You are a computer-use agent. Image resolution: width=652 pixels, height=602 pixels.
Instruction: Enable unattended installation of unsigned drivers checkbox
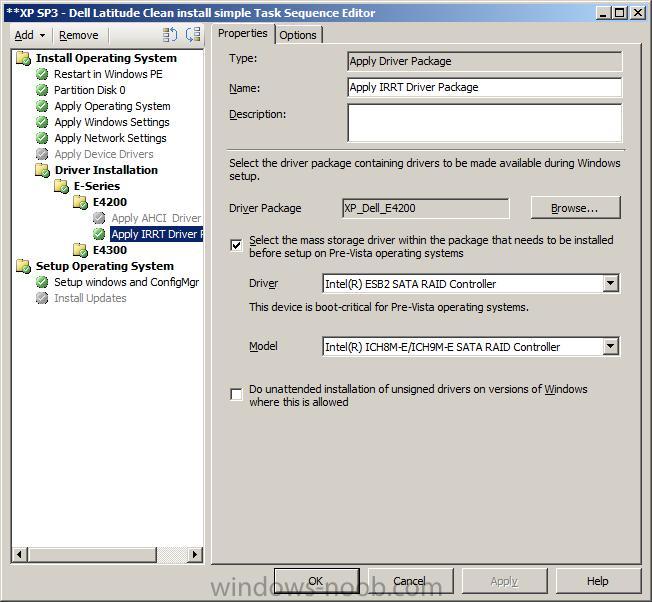tap(236, 394)
